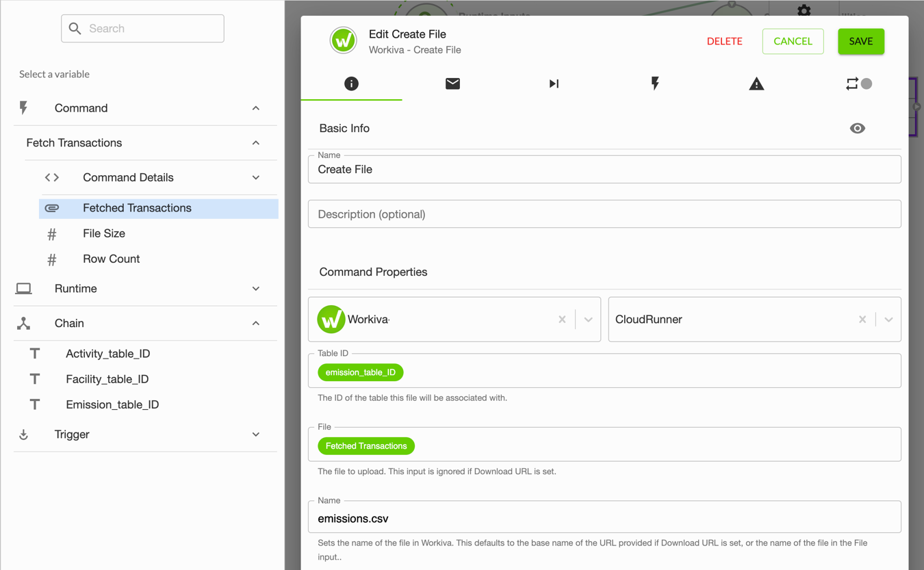Click the File Size hash icon
The image size is (924, 570).
point(52,234)
